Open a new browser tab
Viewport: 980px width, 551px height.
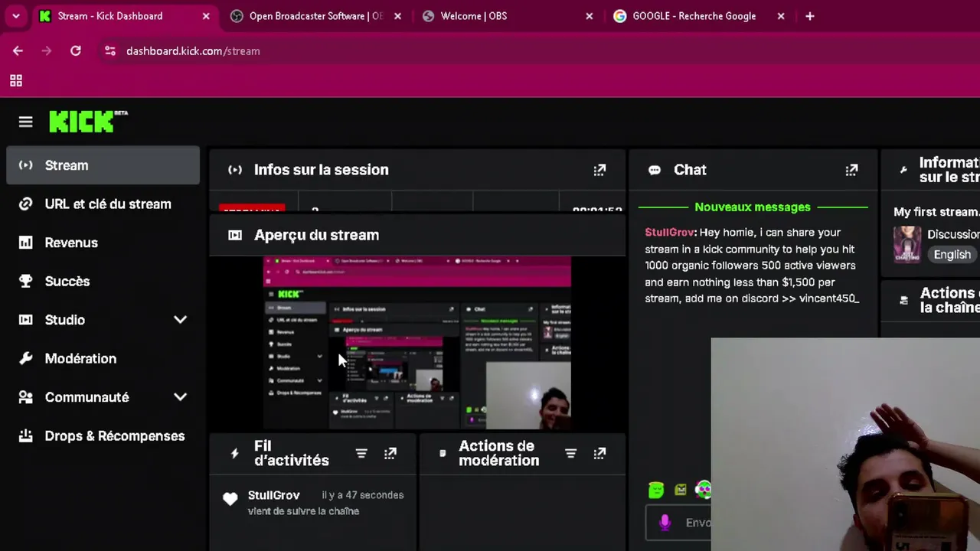810,16
